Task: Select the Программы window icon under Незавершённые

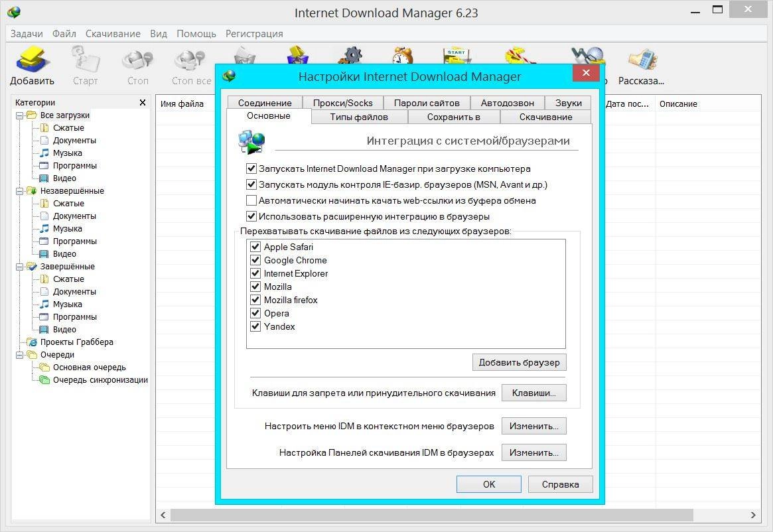Action: (x=44, y=241)
